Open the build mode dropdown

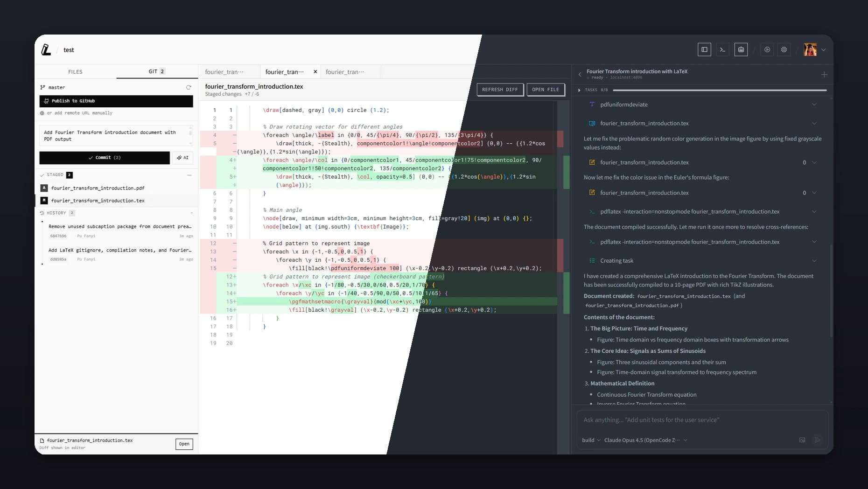click(591, 440)
